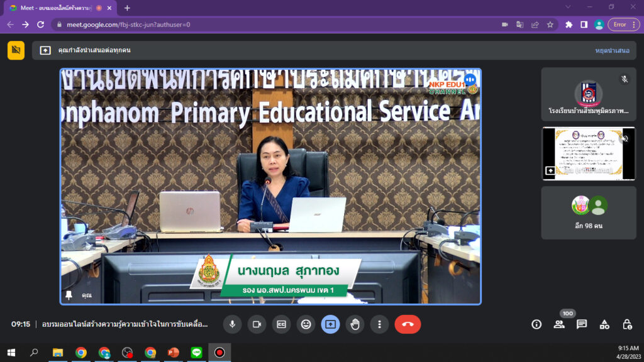Show the participants list with 100 badge

click(559, 324)
